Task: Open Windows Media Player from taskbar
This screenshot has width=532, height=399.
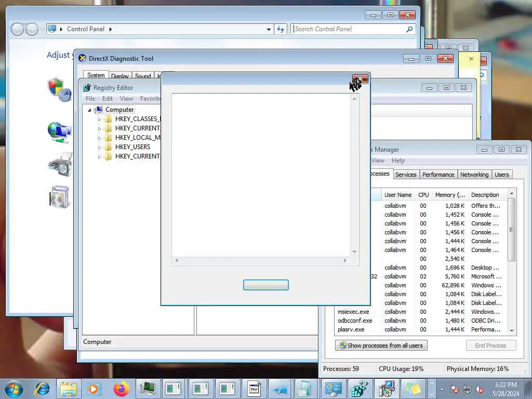Action: pos(94,389)
